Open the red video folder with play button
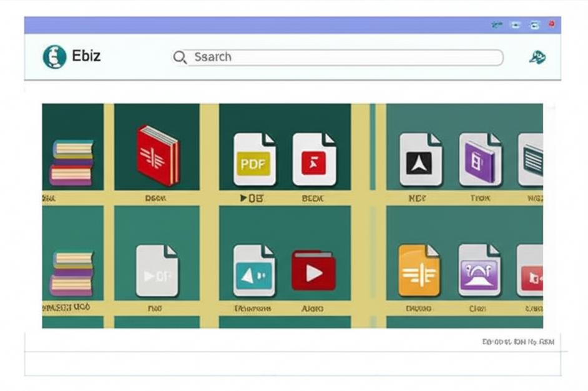588x391 pixels. point(313,270)
